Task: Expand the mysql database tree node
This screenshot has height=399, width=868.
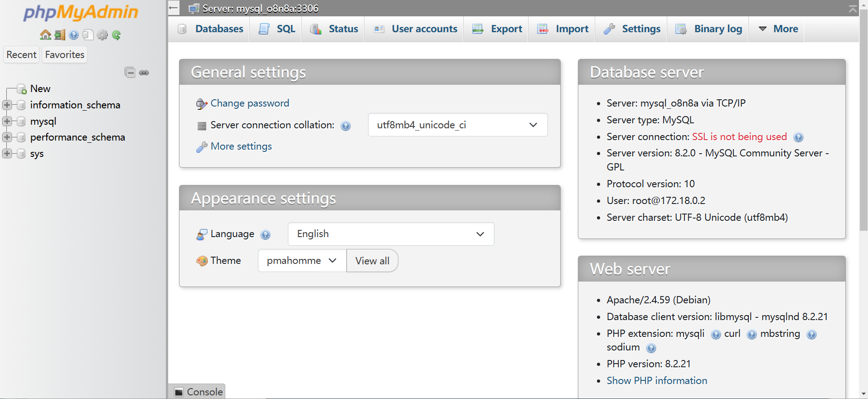Action: pyautogui.click(x=7, y=122)
